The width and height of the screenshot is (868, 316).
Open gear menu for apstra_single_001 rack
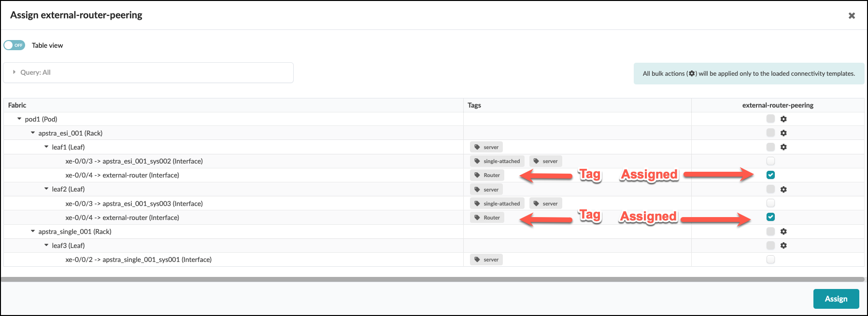click(783, 232)
